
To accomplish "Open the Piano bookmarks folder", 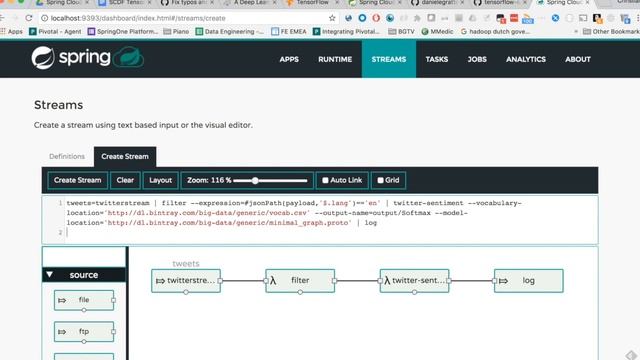I will coord(176,31).
